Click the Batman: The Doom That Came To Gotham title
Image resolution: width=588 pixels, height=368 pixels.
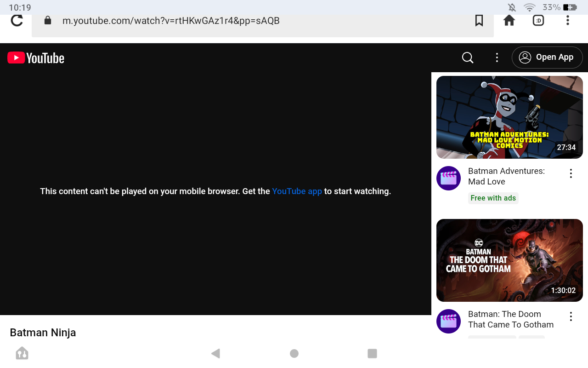click(511, 319)
